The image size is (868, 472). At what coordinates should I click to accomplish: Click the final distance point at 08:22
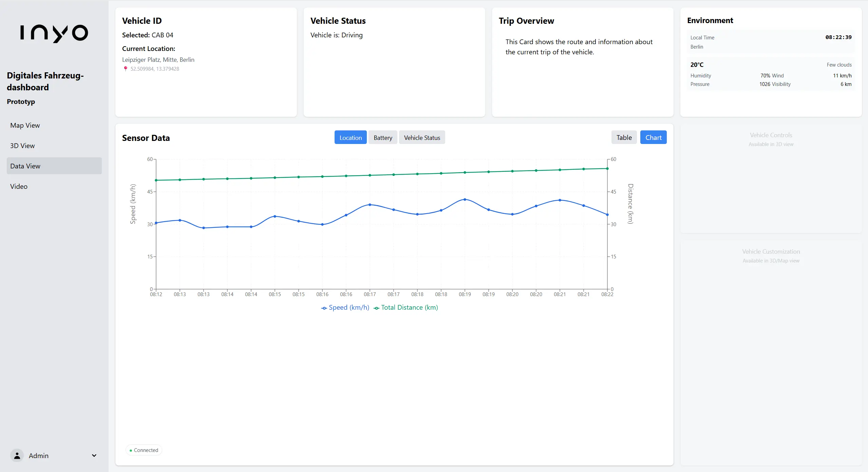pyautogui.click(x=607, y=169)
